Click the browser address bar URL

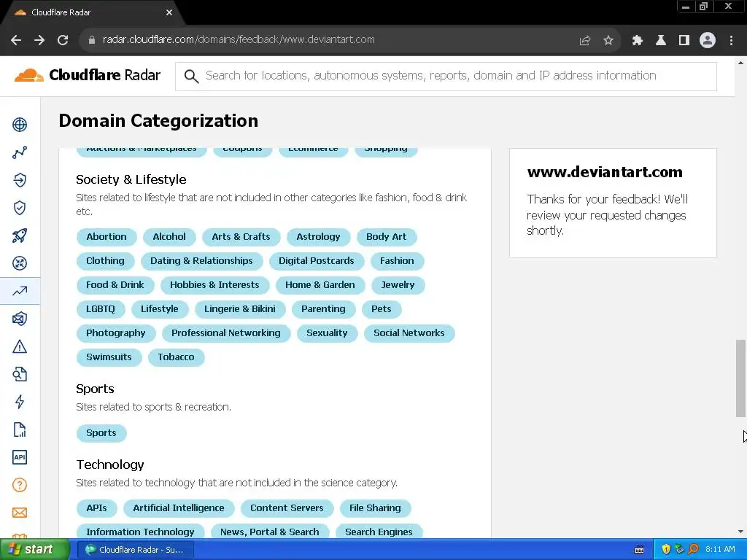239,39
